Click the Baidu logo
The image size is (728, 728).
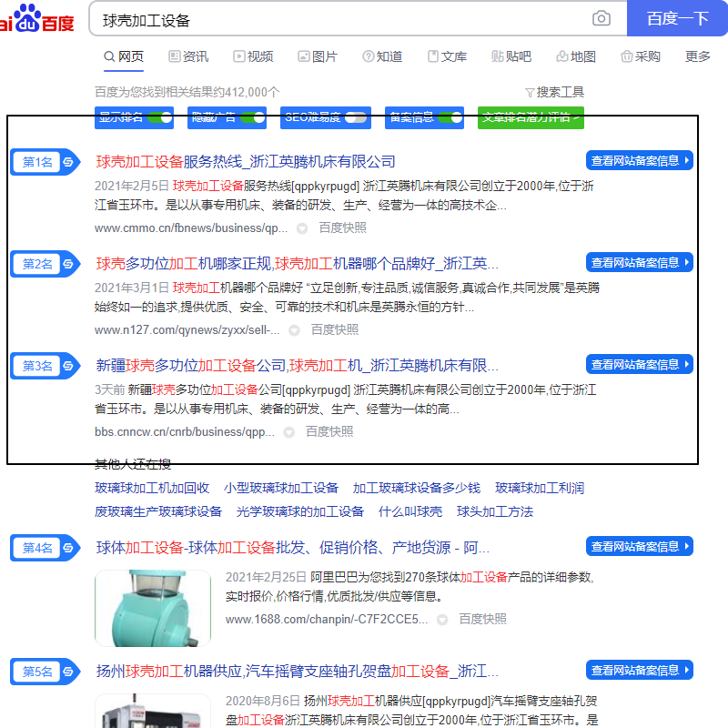pyautogui.click(x=37, y=19)
